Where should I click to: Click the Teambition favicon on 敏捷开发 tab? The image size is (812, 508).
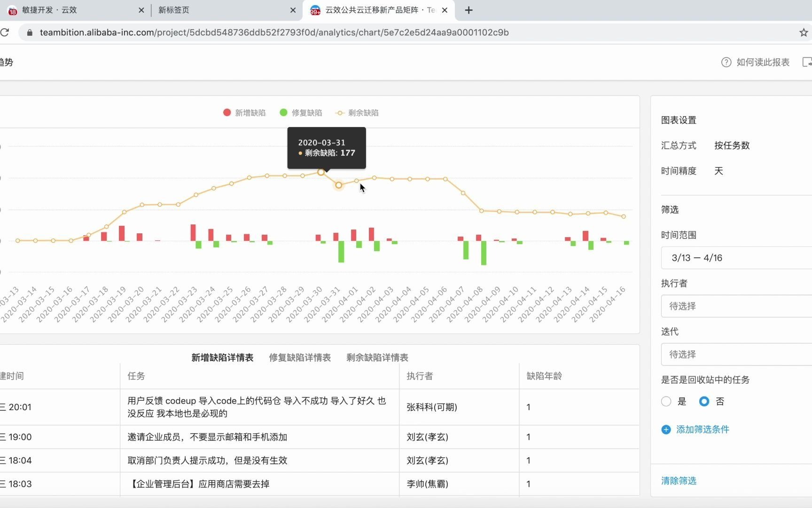(x=12, y=10)
